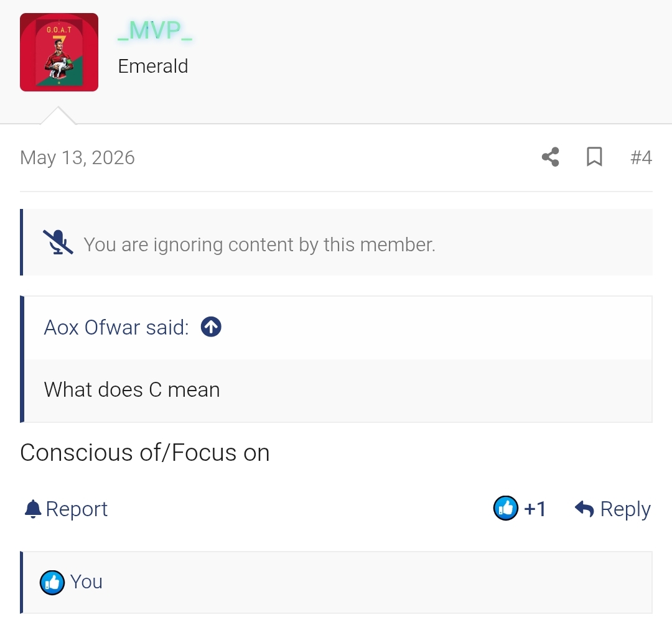The width and height of the screenshot is (672, 625).
Task: Click the Reply text button
Action: [x=625, y=509]
